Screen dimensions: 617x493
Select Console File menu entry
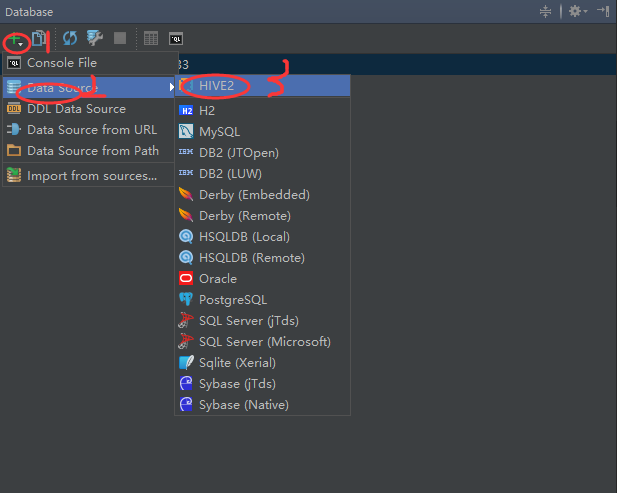[89, 63]
